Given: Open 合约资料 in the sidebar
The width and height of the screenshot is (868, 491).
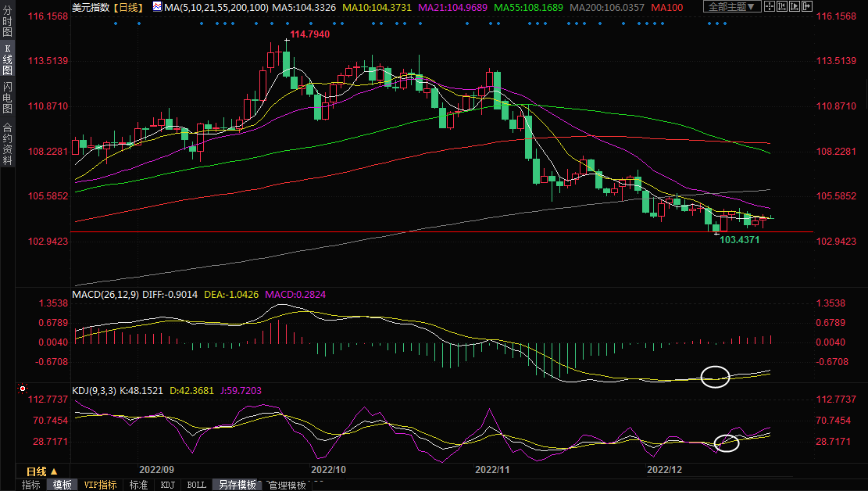Looking at the screenshot, I should pyautogui.click(x=8, y=143).
